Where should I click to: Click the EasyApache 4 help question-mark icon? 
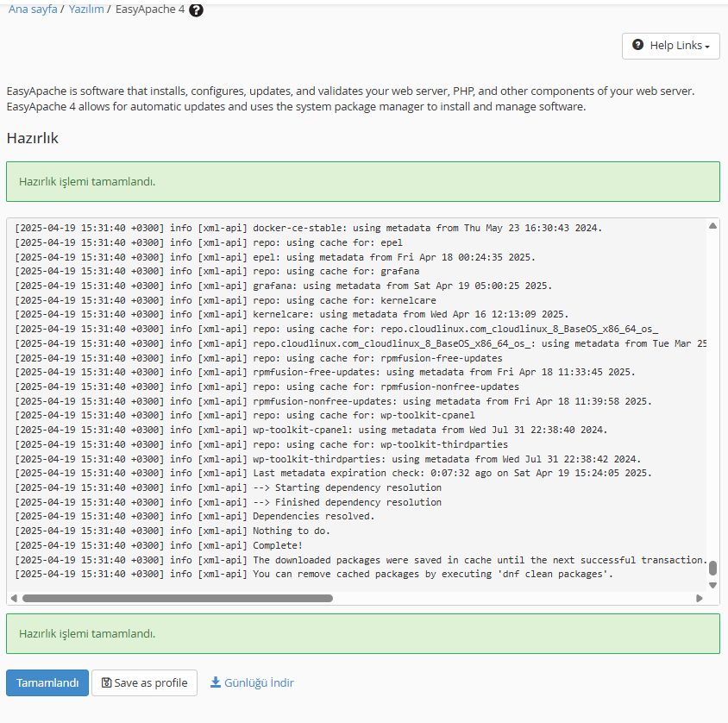coord(196,9)
